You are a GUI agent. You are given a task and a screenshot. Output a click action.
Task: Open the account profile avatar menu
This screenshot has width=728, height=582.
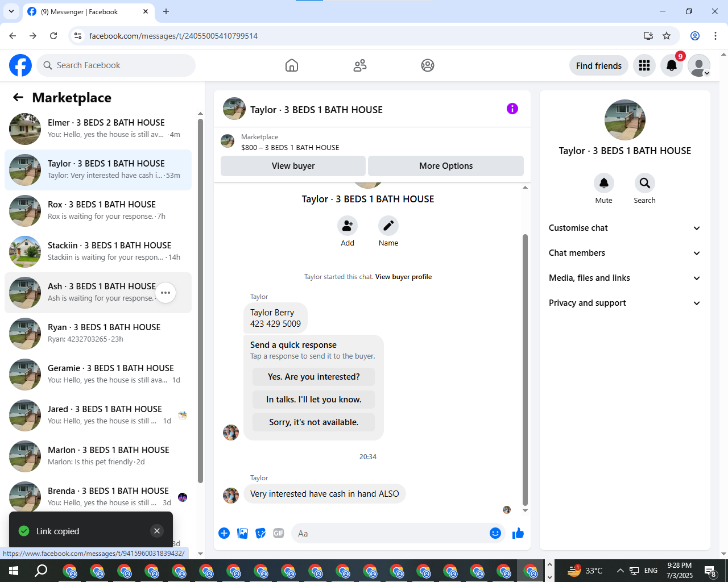[699, 65]
